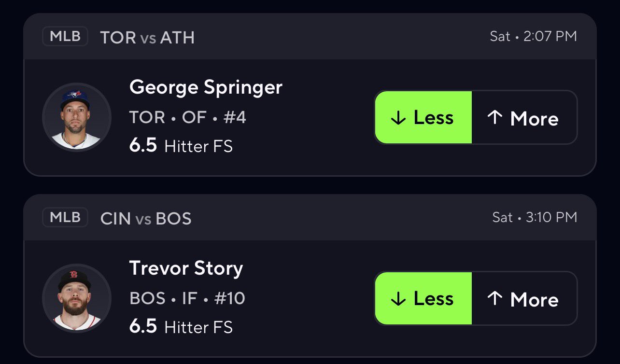Click the down arrow icon on Springer's Less

398,118
